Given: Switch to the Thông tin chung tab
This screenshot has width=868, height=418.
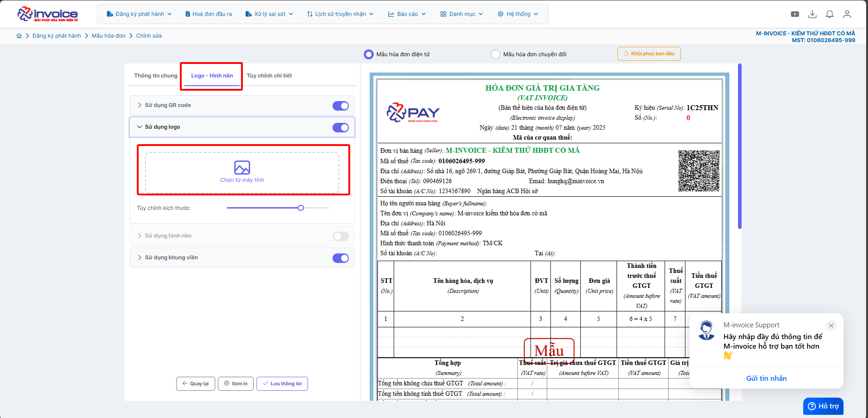Looking at the screenshot, I should 156,76.
